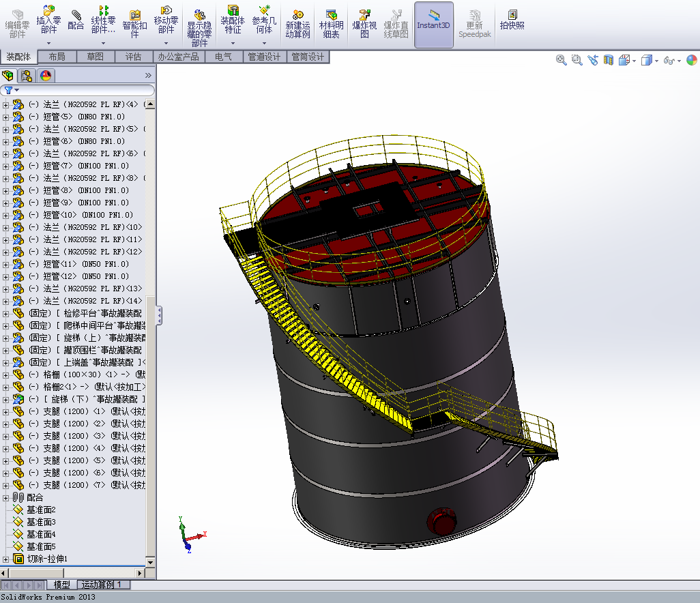Switch to the 评估 tab

pyautogui.click(x=133, y=57)
